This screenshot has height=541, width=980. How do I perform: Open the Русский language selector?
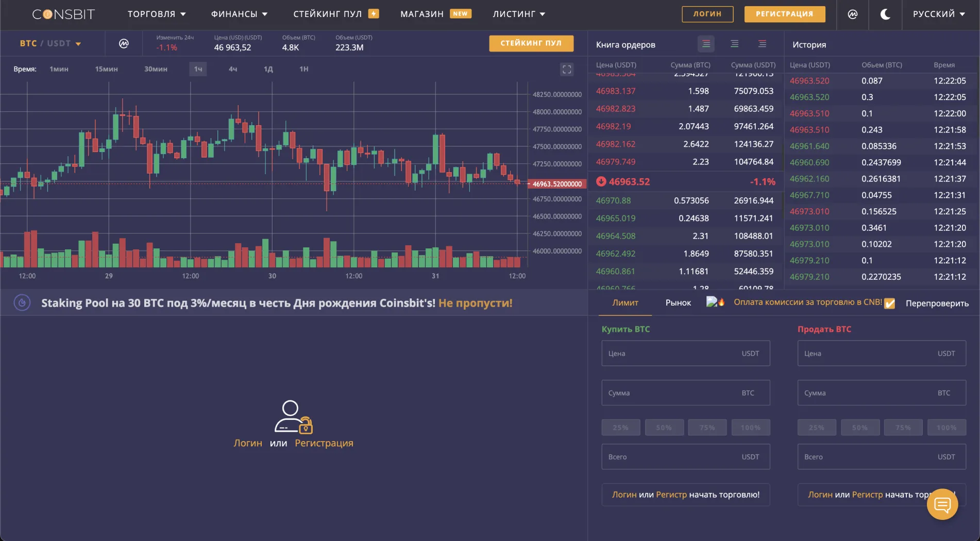(x=939, y=14)
